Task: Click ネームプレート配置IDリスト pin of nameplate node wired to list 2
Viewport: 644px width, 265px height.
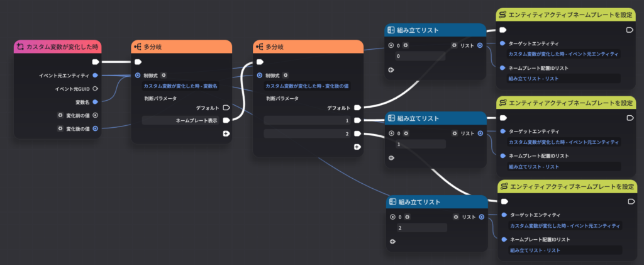Action: click(504, 240)
